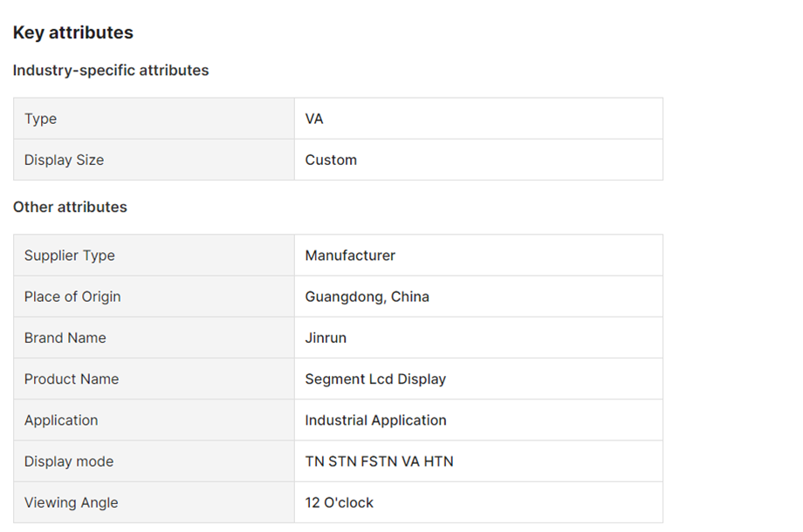Select the Industry-specific attributes subheading
Image resolution: width=803 pixels, height=532 pixels.
pos(111,70)
